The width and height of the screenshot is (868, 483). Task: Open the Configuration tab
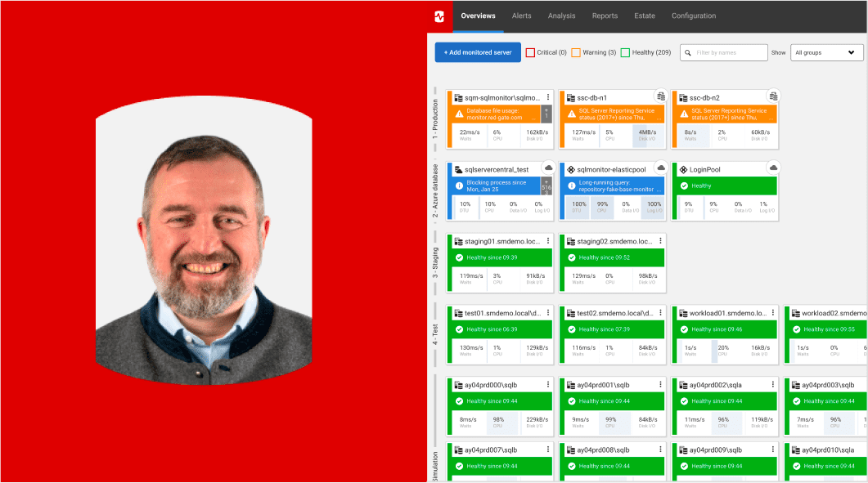pos(693,16)
